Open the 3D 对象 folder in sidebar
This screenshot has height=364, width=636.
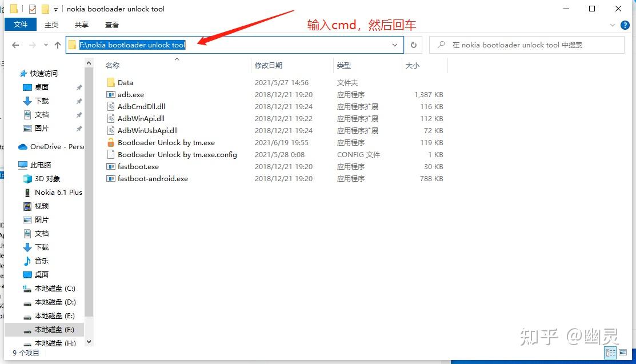(x=47, y=178)
